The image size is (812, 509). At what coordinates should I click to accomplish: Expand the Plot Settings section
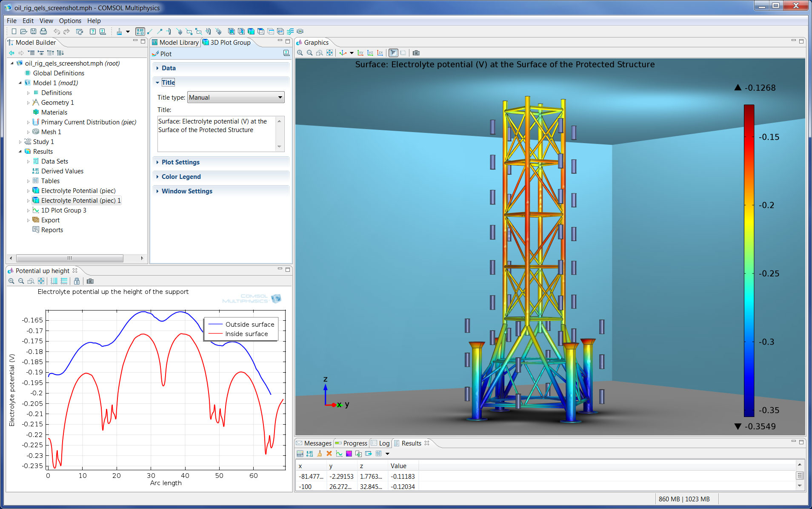(x=180, y=162)
